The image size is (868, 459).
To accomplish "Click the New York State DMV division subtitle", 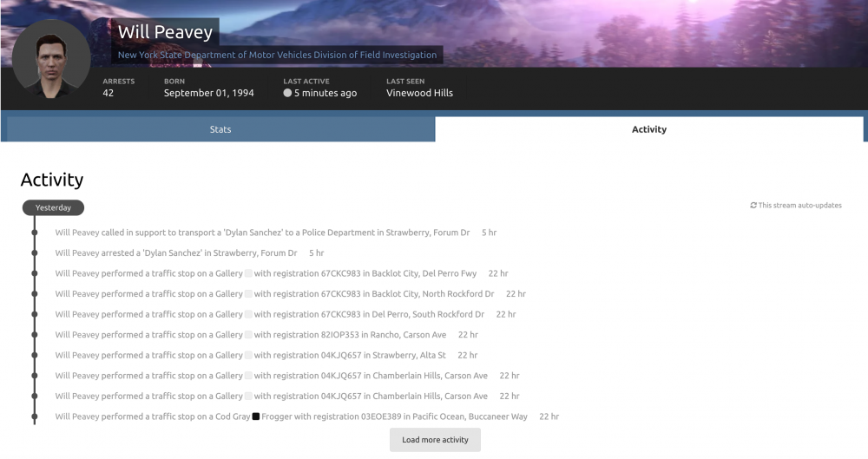I will (x=277, y=55).
